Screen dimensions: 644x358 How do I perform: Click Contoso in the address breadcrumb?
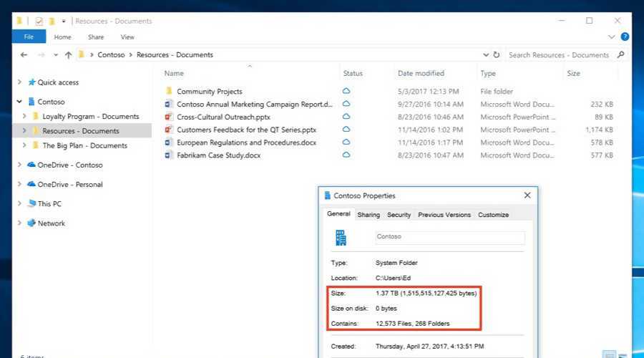111,54
